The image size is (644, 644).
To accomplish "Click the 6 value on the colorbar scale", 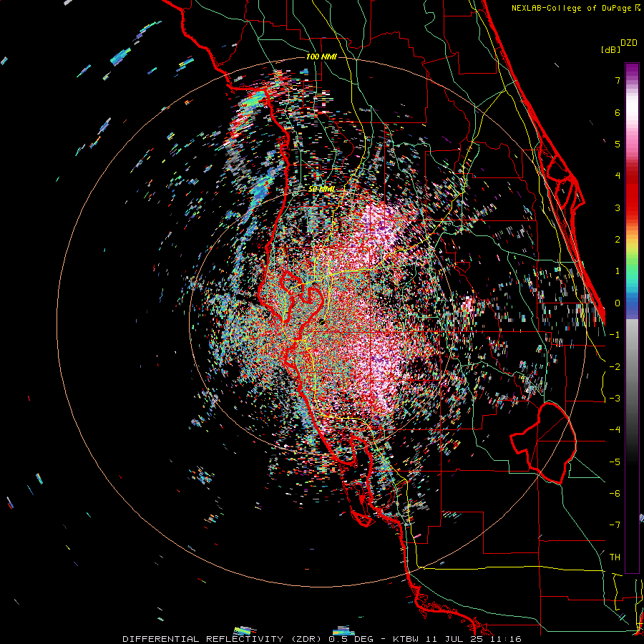I will click(x=618, y=112).
